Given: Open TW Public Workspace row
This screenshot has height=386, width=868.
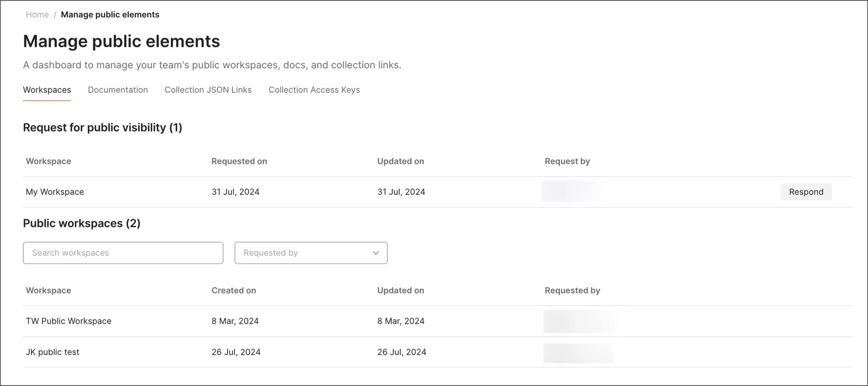Looking at the screenshot, I should pos(69,321).
